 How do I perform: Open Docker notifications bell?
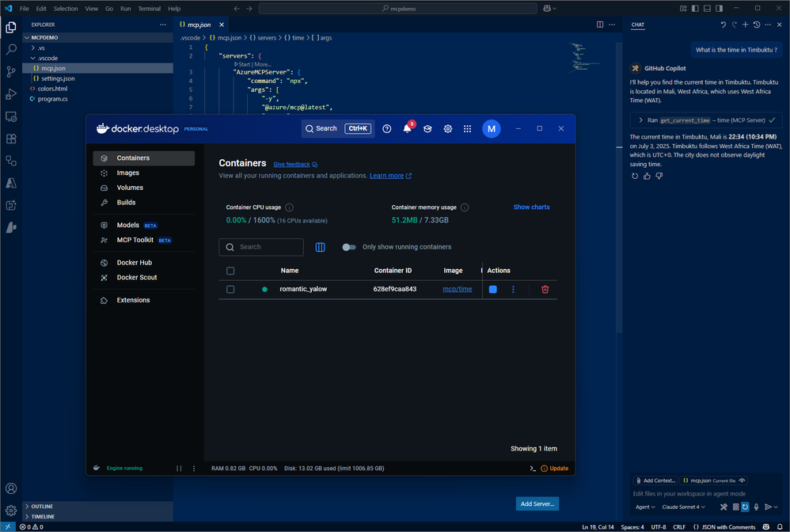pyautogui.click(x=407, y=128)
